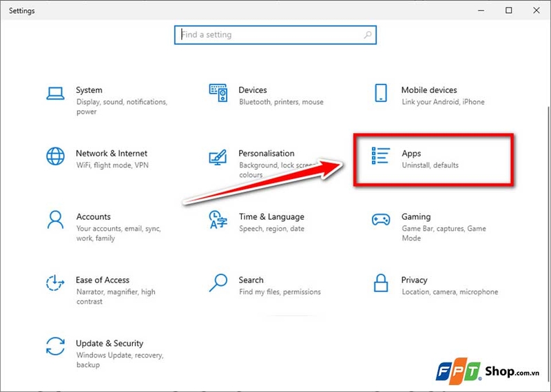Open the Personalisation settings title

pyautogui.click(x=267, y=153)
